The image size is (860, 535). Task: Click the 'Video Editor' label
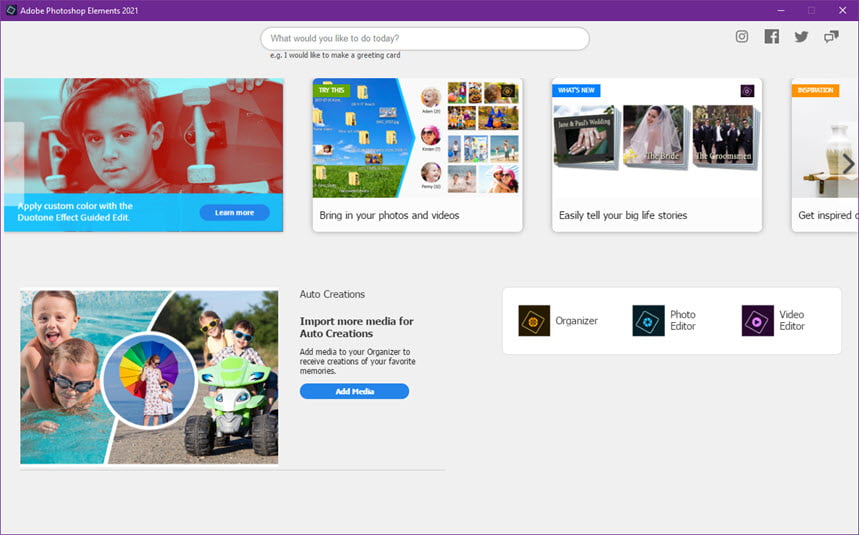pos(792,320)
